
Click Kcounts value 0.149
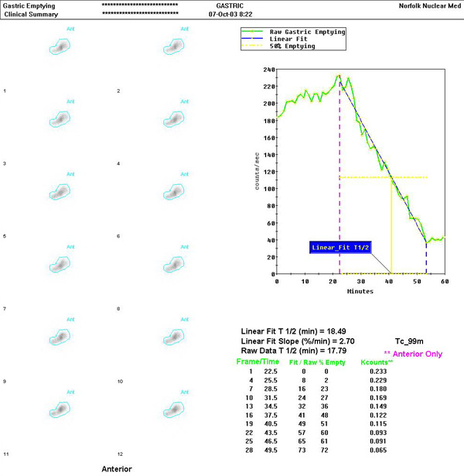pos(378,406)
